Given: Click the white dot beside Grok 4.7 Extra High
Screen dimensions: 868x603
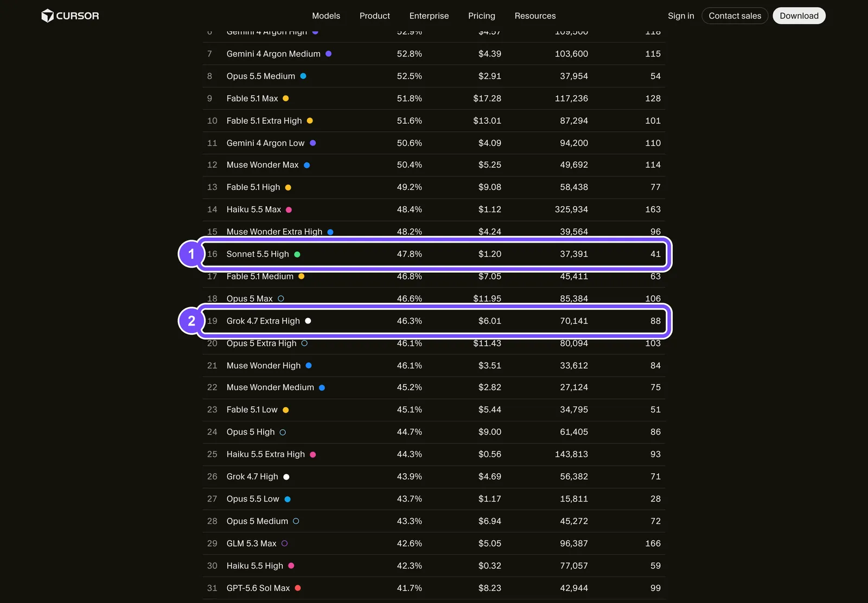Looking at the screenshot, I should click(x=308, y=321).
